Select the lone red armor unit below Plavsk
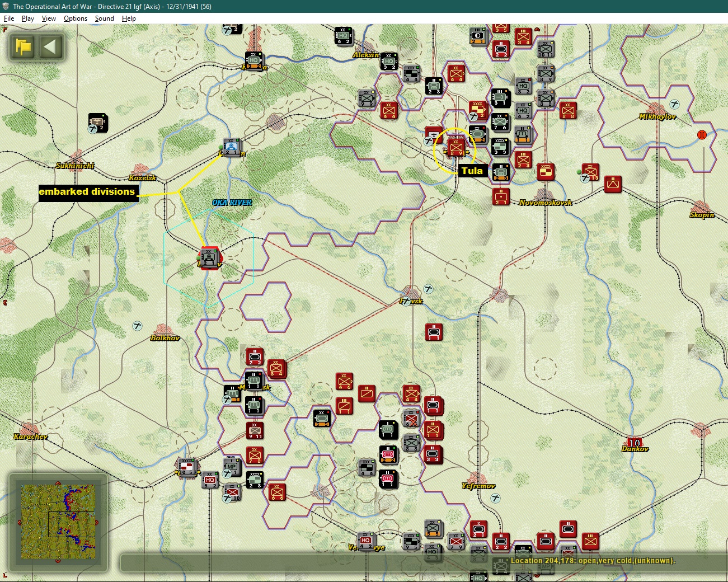The image size is (728, 582). [434, 332]
